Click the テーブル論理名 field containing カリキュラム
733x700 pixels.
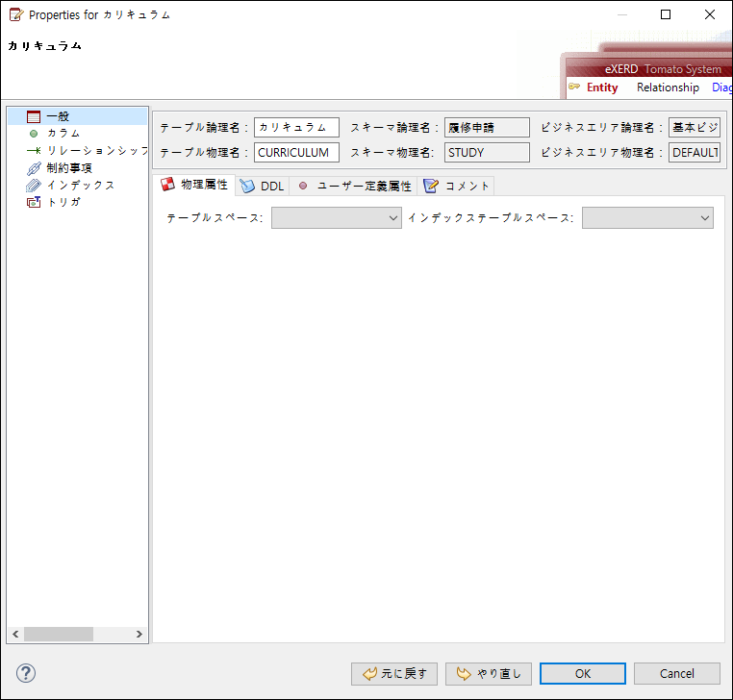[297, 127]
